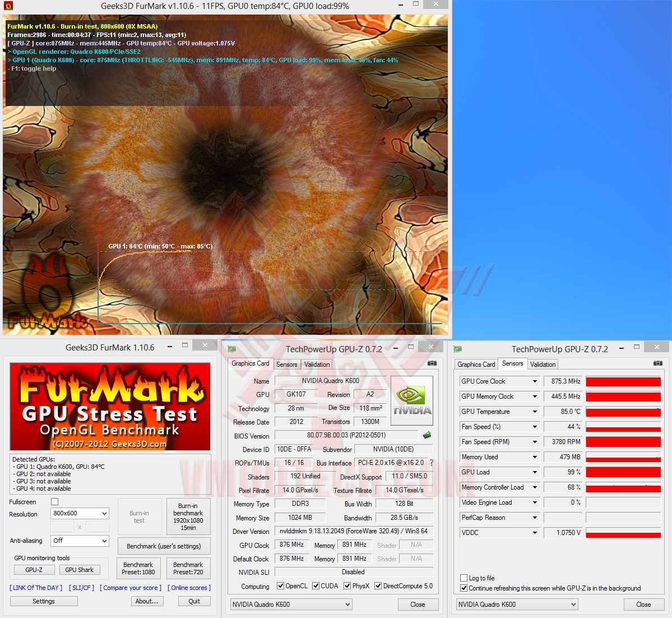672x618 pixels.
Task: Open the SLI/CF link
Action: [81, 588]
